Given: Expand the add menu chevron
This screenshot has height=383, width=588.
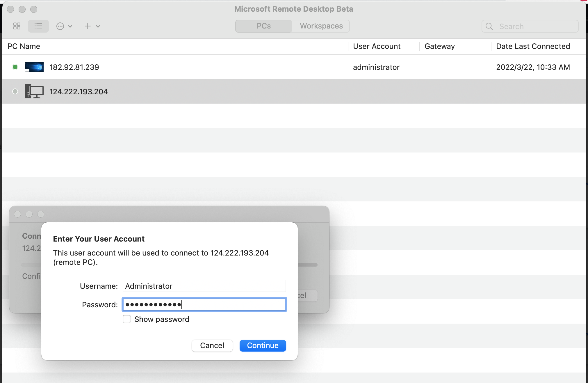Looking at the screenshot, I should 98,26.
